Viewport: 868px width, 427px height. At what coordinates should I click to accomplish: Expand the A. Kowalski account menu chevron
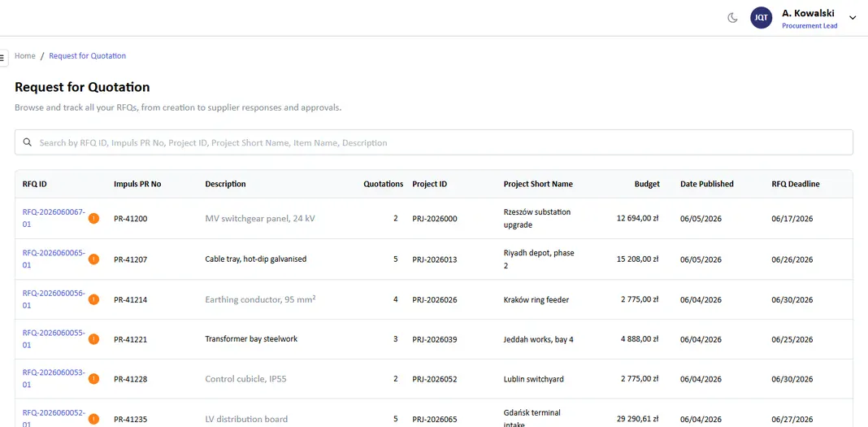[852, 17]
